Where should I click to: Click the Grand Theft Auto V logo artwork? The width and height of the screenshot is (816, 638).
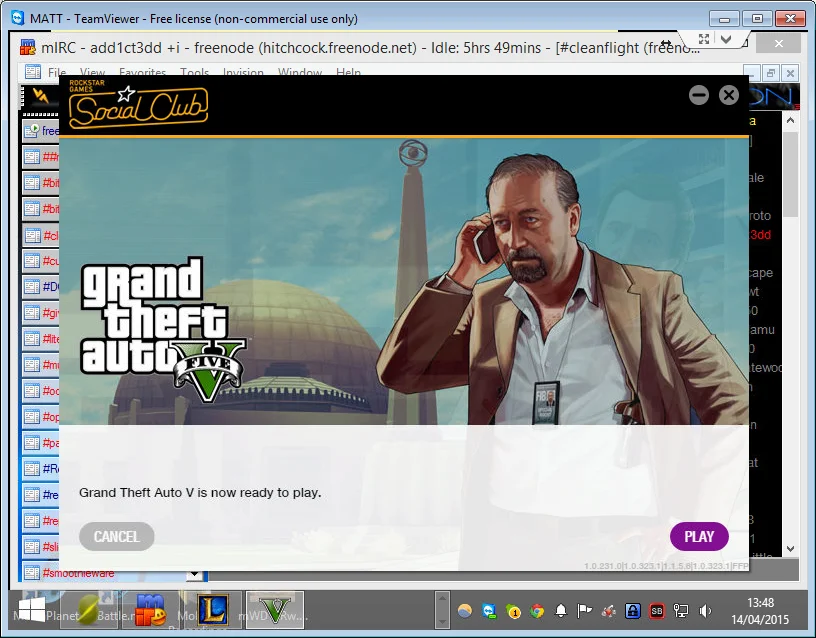pos(162,330)
